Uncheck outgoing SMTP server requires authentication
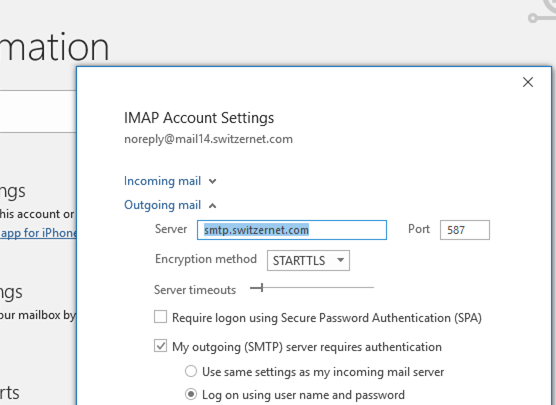Viewport: 556px width, 405px height. click(160, 346)
